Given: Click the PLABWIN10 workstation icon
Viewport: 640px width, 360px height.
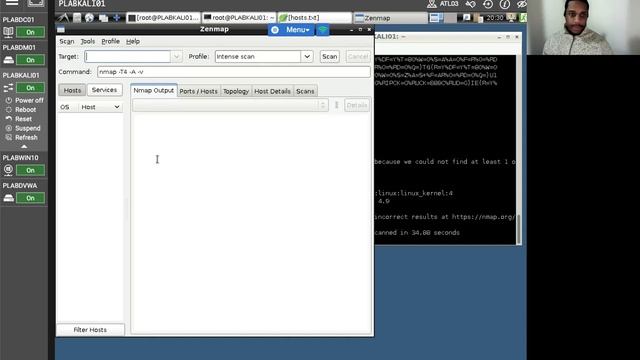Looking at the screenshot, I should click(8, 170).
